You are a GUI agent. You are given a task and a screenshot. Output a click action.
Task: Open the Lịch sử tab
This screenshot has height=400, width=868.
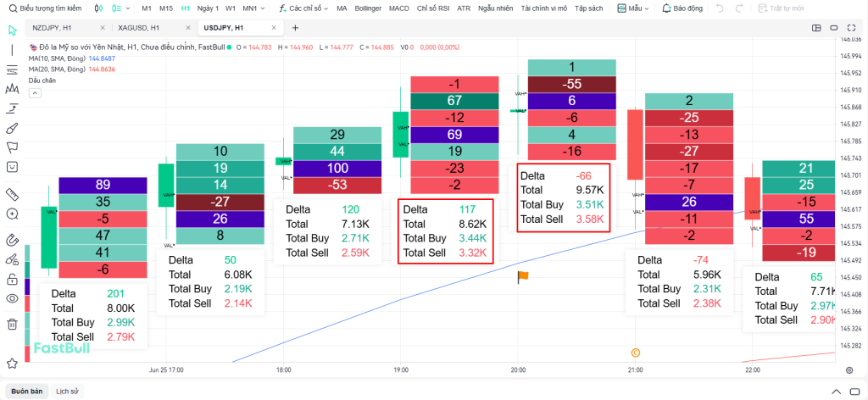pos(68,392)
